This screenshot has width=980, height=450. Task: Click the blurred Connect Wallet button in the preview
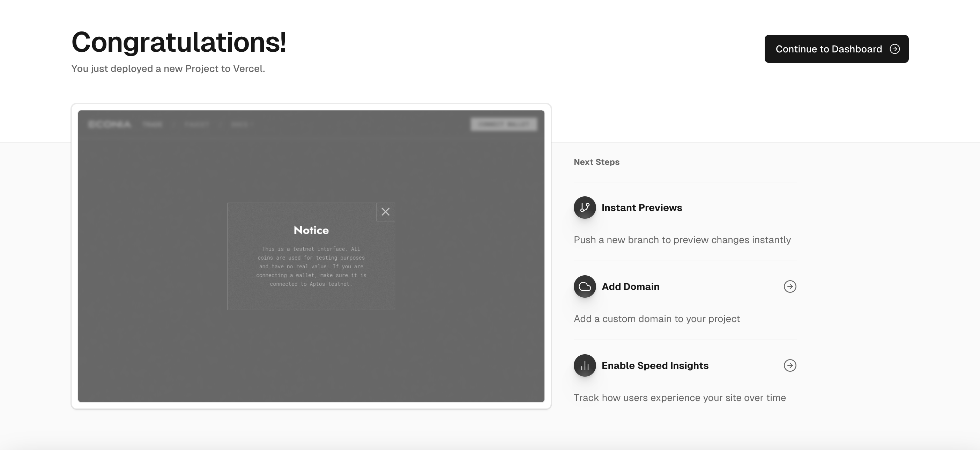[x=504, y=124]
